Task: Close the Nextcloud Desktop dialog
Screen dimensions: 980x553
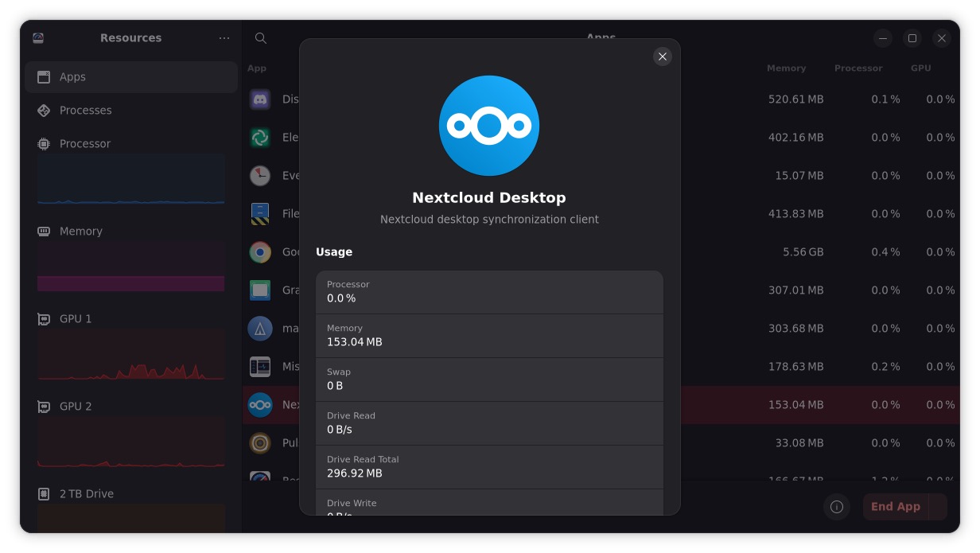Action: tap(662, 56)
